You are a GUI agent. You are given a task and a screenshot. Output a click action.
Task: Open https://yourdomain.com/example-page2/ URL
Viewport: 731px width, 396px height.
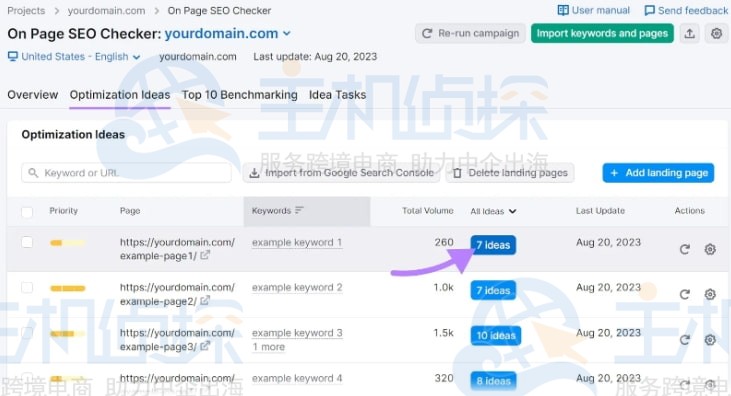[177, 294]
